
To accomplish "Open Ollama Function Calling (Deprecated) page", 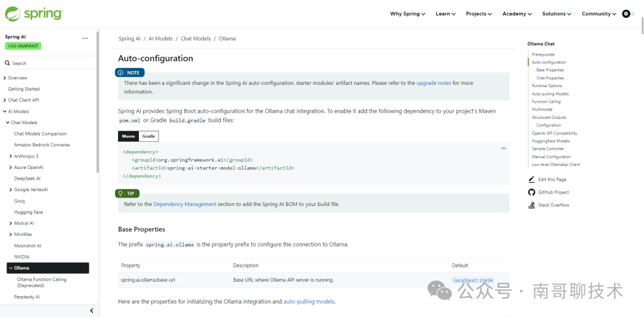I will 42,282.
